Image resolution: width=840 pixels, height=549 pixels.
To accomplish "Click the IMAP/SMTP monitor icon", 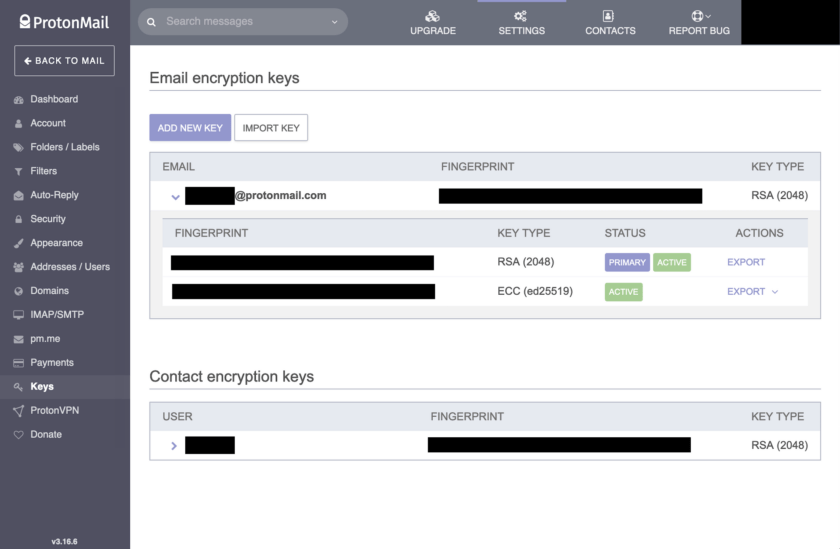I will point(19,315).
